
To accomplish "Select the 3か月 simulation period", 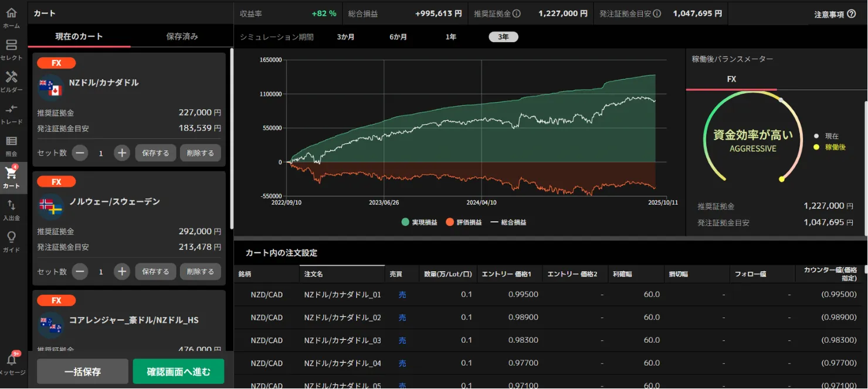I will (x=345, y=37).
